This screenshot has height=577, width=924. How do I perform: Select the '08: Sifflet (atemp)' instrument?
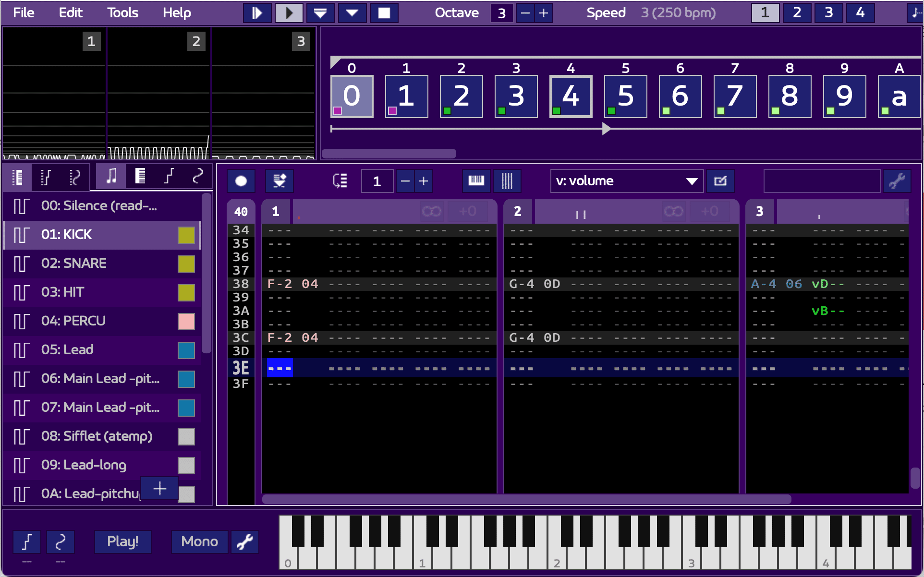tap(102, 436)
